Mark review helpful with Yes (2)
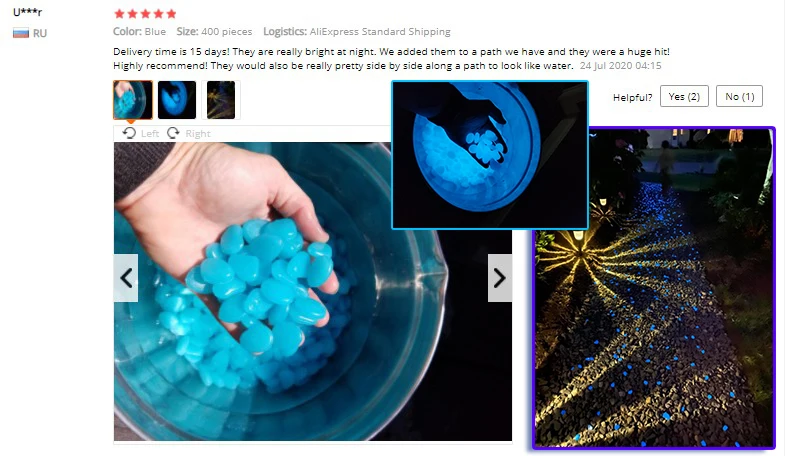Screen dimensions: 785x456 [684, 97]
